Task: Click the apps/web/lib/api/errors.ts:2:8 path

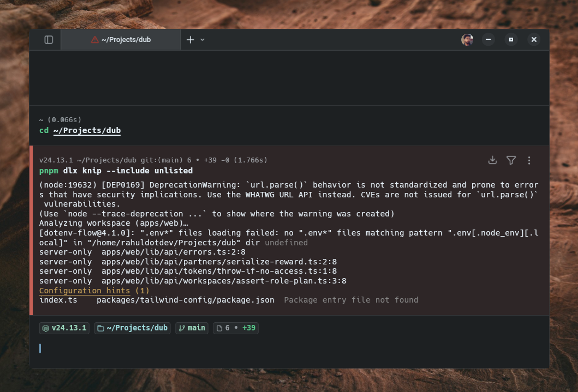Action: tap(173, 252)
